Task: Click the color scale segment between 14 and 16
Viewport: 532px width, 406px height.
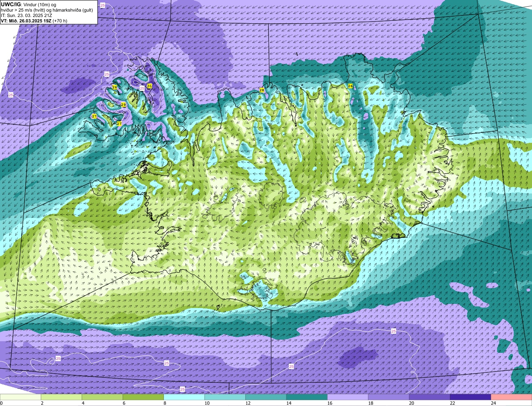Action: click(x=307, y=397)
